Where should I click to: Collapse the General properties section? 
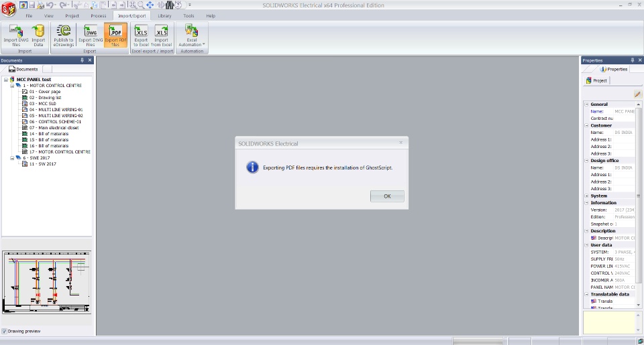pyautogui.click(x=586, y=105)
